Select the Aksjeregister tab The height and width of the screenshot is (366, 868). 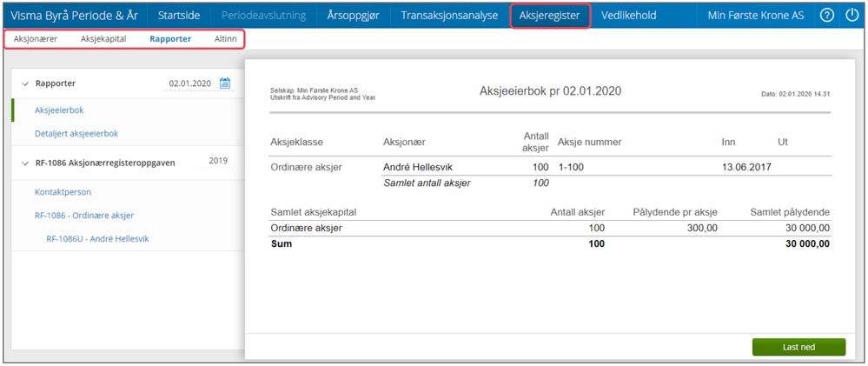pos(551,16)
